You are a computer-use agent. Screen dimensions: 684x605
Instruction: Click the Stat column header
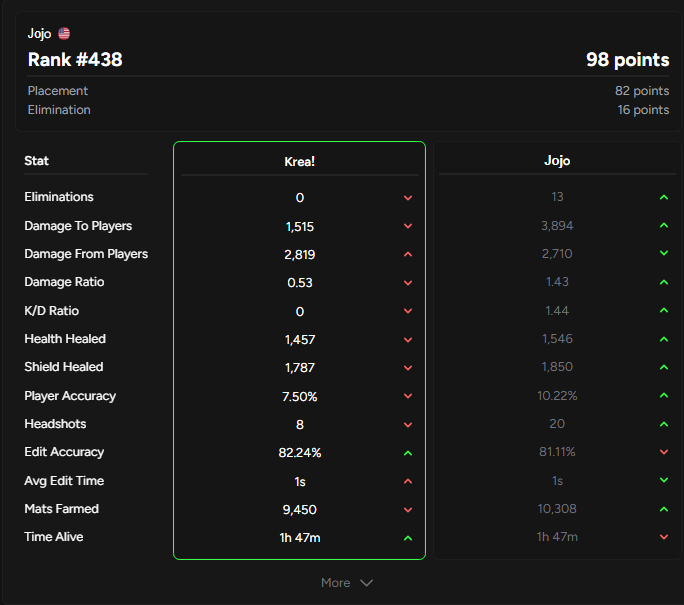tap(36, 161)
